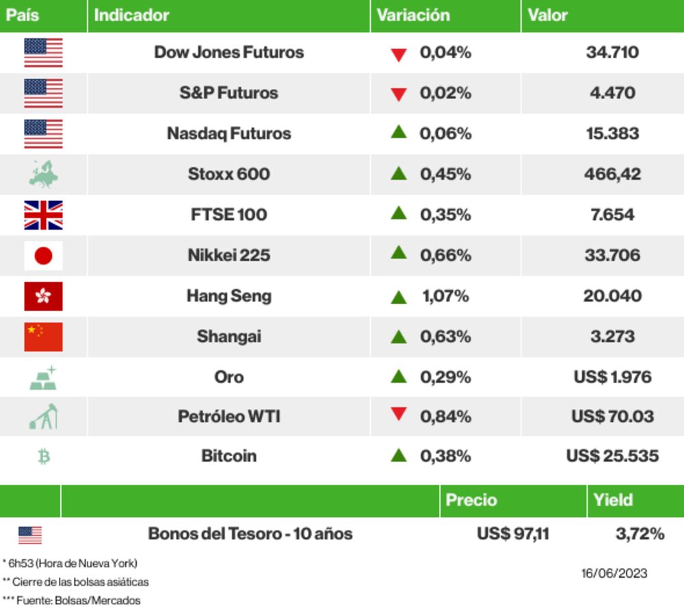Click the US flag beside Bonos del Tesoro
This screenshot has height=616, width=684.
coord(30,535)
